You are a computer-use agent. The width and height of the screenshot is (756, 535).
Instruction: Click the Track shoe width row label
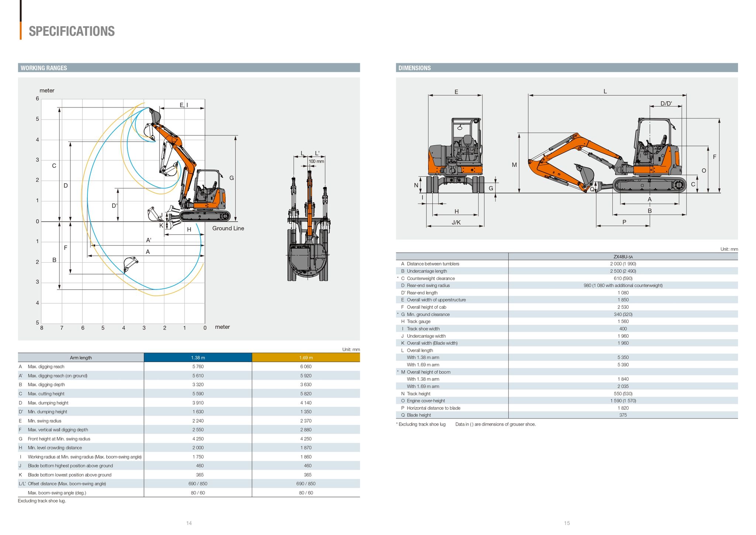[423, 329]
